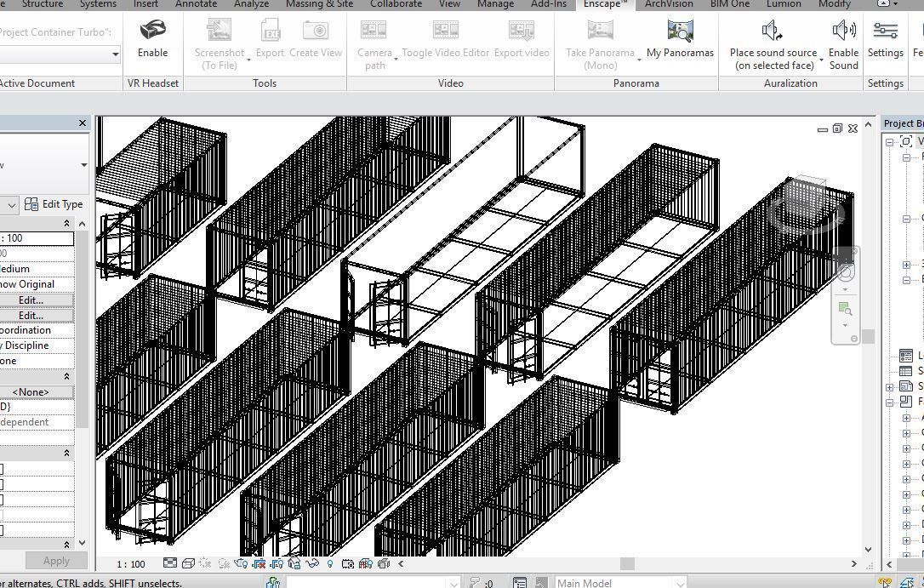
Task: Tick the second checkbox in Properties panel
Action: coord(1,484)
